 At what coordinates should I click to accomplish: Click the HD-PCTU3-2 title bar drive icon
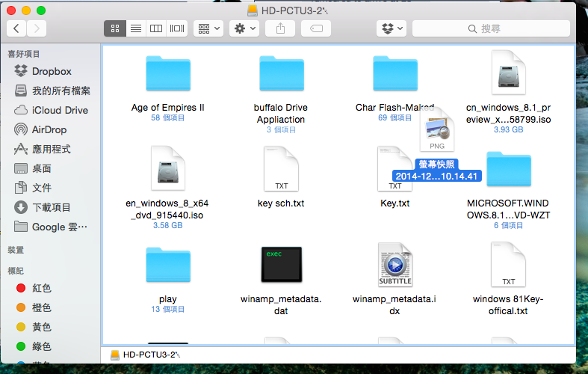(x=253, y=10)
